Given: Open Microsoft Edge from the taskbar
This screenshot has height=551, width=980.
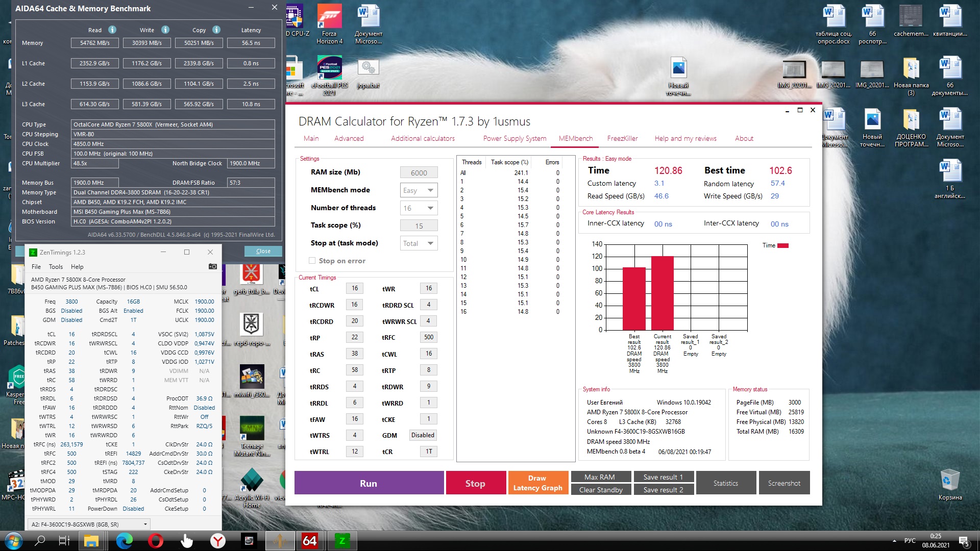Looking at the screenshot, I should coord(124,541).
